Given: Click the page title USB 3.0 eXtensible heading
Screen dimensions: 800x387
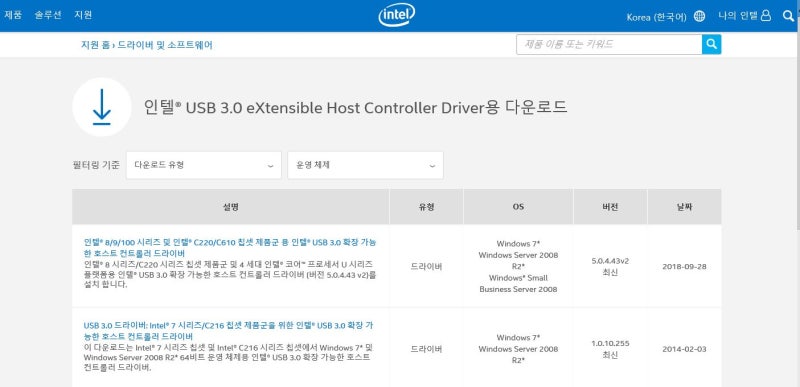Looking at the screenshot, I should tap(356, 108).
